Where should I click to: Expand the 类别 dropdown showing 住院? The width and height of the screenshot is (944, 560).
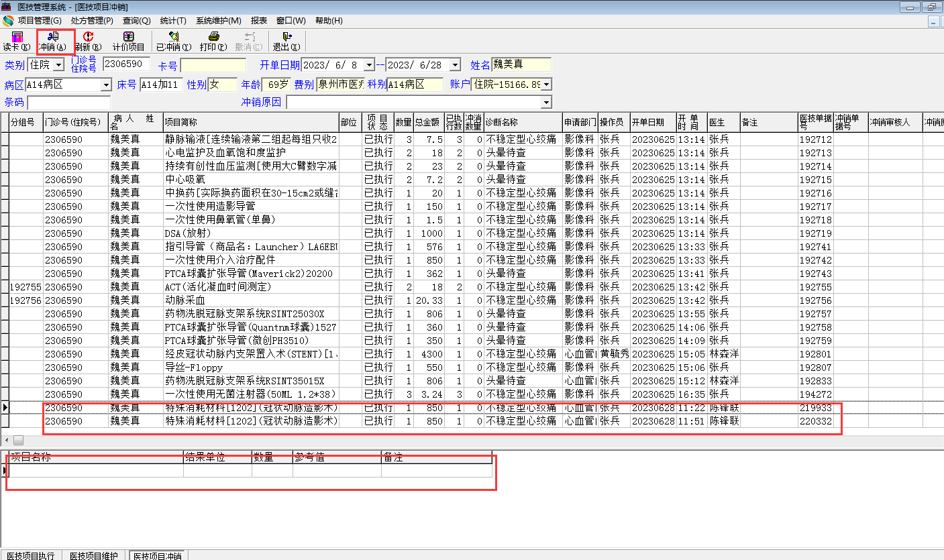[58, 65]
